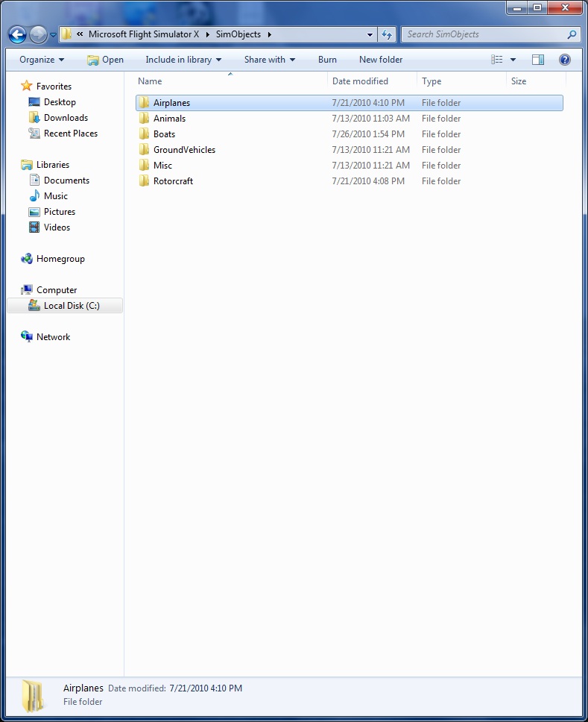Click the Airplanes folder name

coord(171,103)
